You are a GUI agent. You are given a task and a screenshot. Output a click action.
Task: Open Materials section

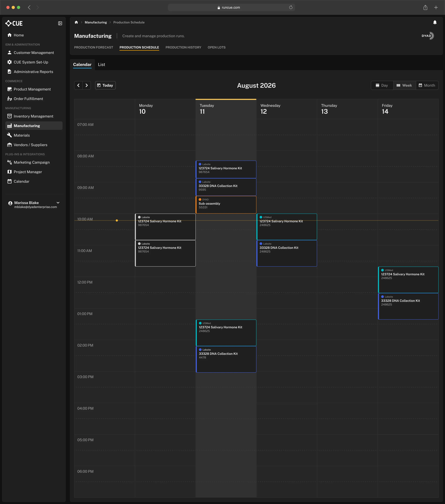pyautogui.click(x=34, y=135)
